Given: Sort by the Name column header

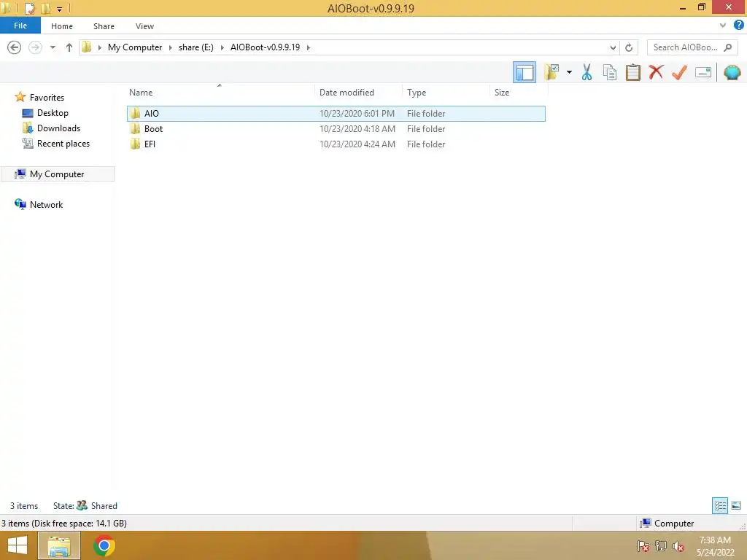Looking at the screenshot, I should point(141,93).
